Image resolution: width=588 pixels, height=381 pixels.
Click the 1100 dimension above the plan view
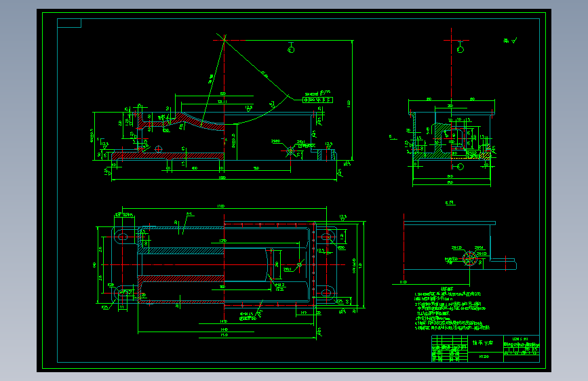pos(221,206)
